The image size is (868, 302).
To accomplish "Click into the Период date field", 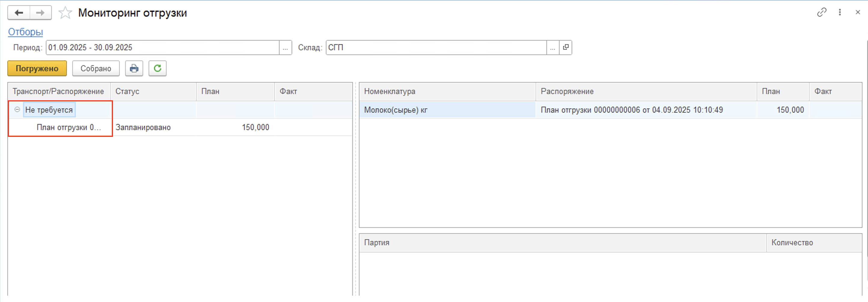I will pyautogui.click(x=162, y=47).
